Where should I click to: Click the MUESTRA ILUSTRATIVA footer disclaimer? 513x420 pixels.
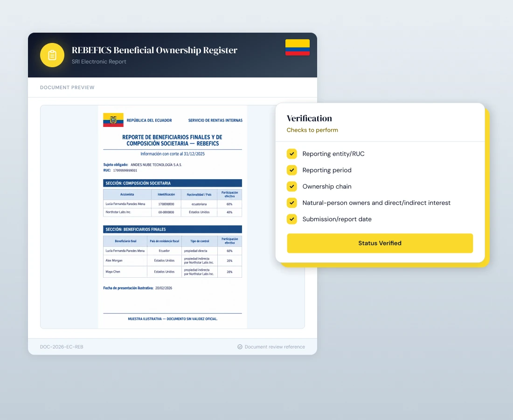click(x=173, y=319)
